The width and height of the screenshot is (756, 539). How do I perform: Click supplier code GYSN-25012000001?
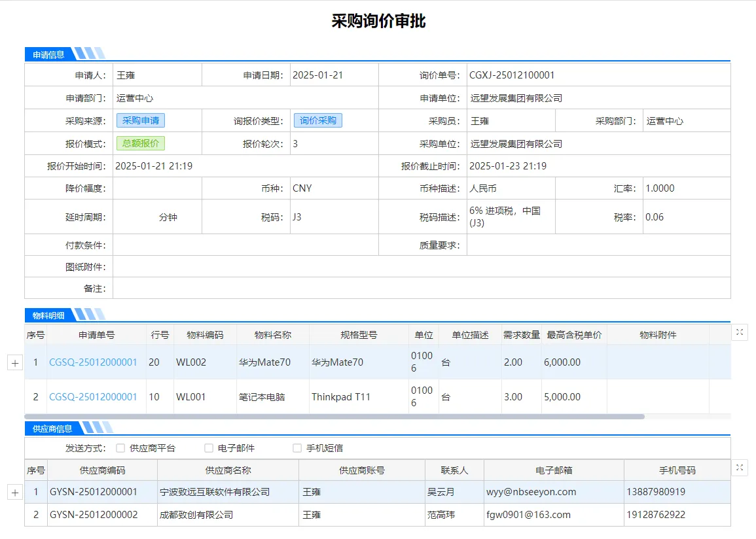click(94, 492)
